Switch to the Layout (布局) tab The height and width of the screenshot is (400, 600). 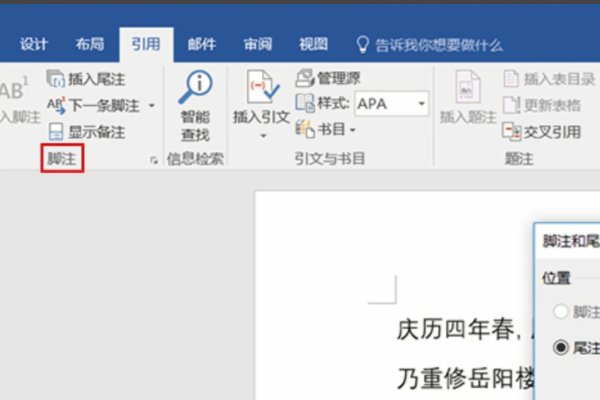tap(90, 44)
